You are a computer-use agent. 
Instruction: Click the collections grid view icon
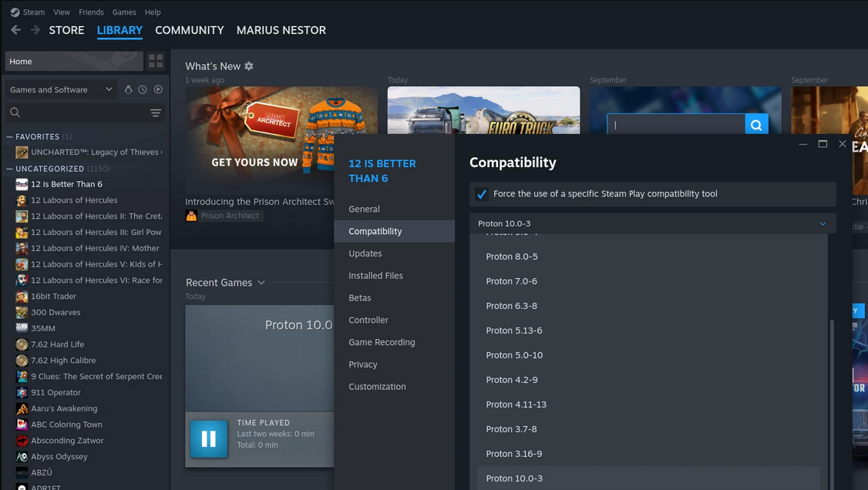[x=156, y=62]
